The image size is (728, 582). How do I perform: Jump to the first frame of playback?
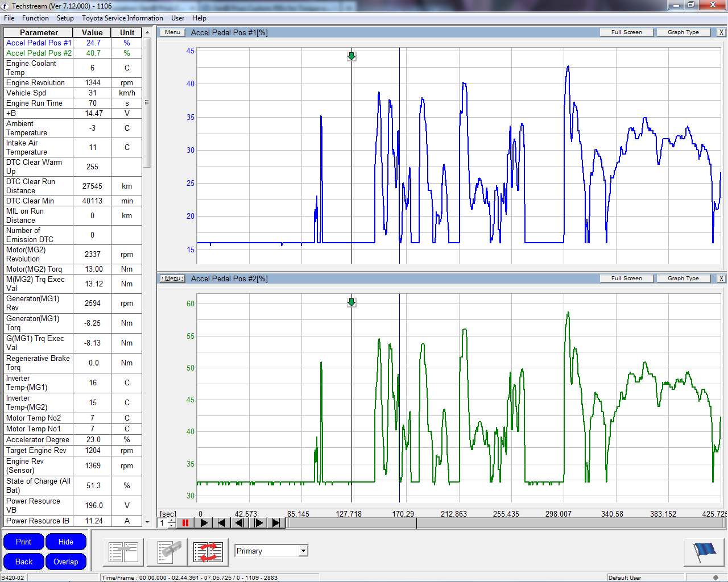click(222, 523)
